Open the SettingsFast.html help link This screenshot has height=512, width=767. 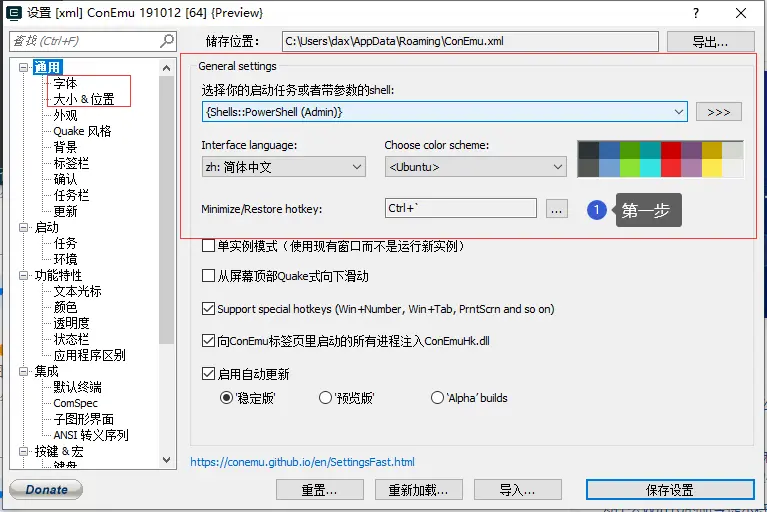(x=302, y=462)
